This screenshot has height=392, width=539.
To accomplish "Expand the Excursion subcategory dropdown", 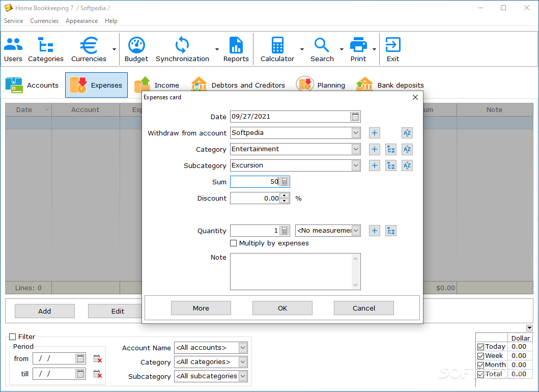I will 356,165.
